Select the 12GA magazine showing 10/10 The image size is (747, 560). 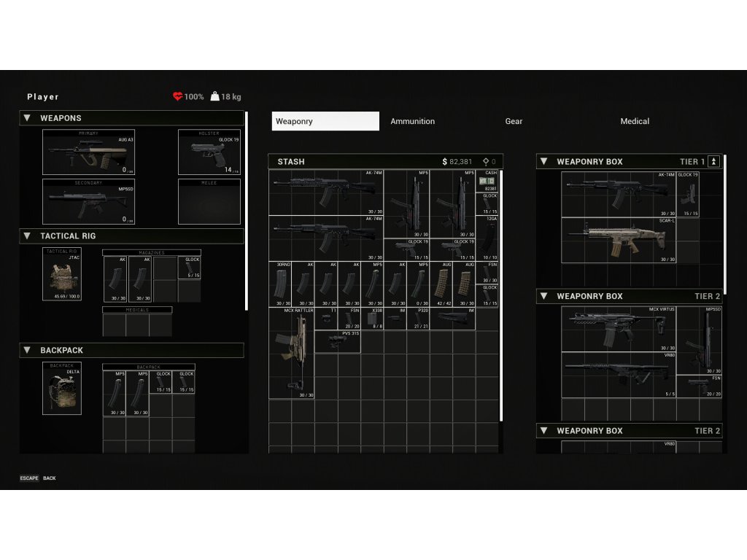point(487,238)
